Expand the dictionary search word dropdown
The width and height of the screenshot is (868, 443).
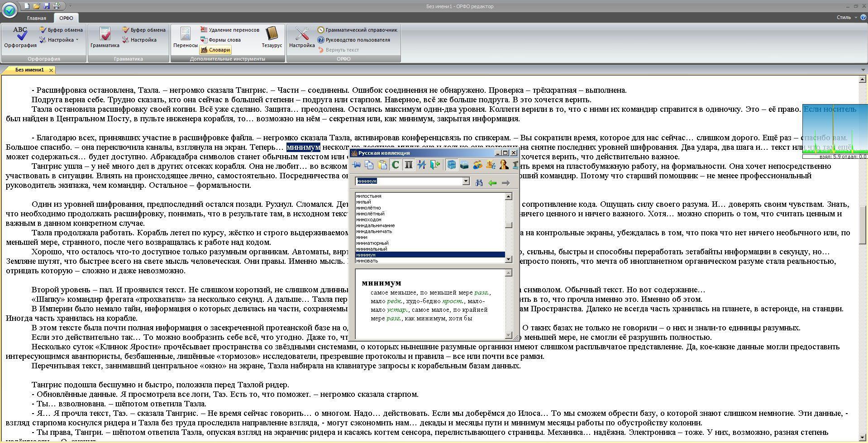(x=466, y=181)
